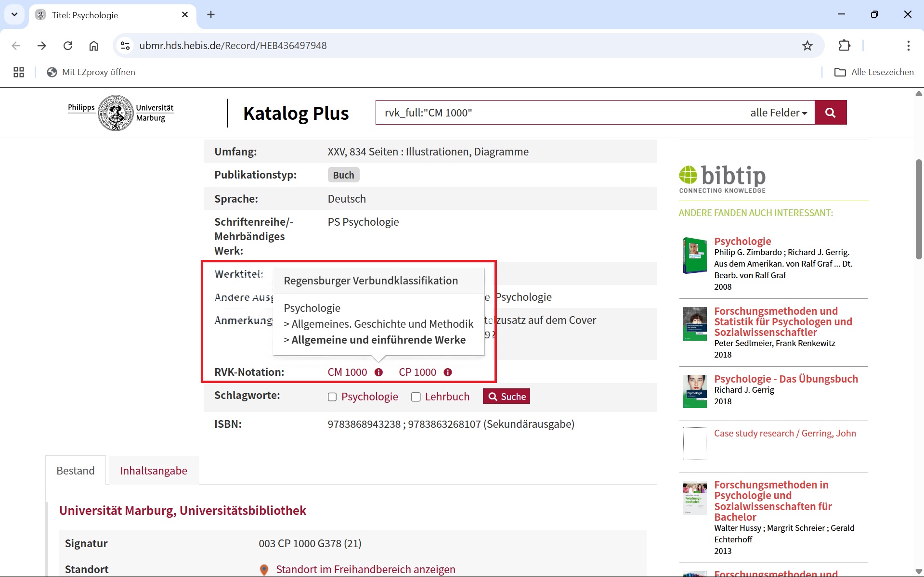
Task: Show info for RVK notation CM 1000
Action: click(x=379, y=372)
